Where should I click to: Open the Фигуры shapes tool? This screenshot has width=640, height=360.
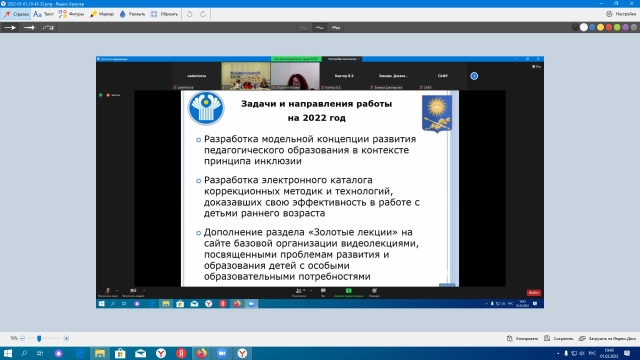pos(71,14)
